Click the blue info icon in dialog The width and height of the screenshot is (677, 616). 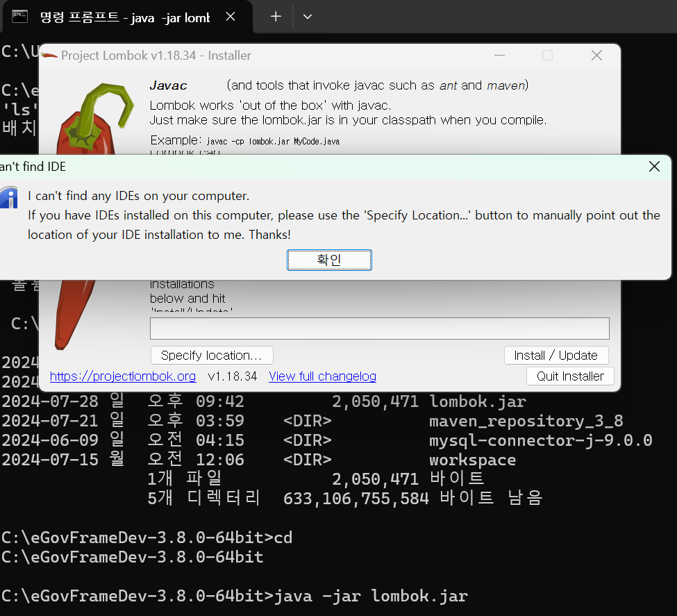point(8,198)
